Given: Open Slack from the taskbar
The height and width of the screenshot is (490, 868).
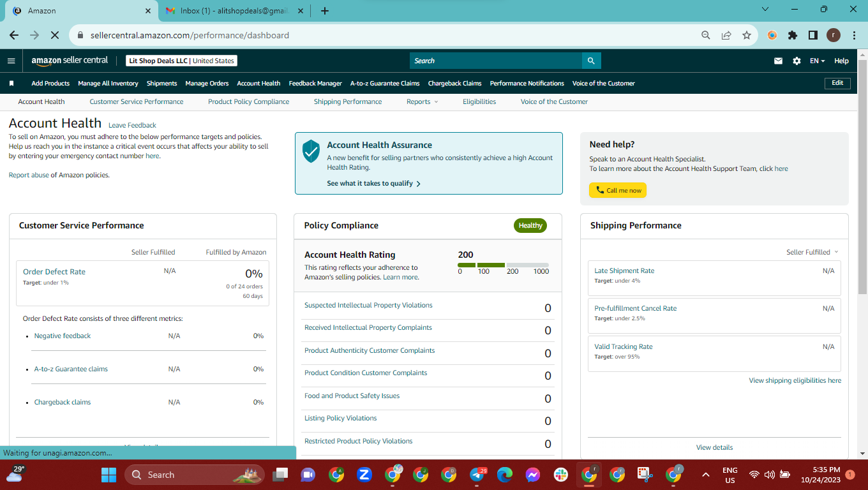Looking at the screenshot, I should (561, 475).
